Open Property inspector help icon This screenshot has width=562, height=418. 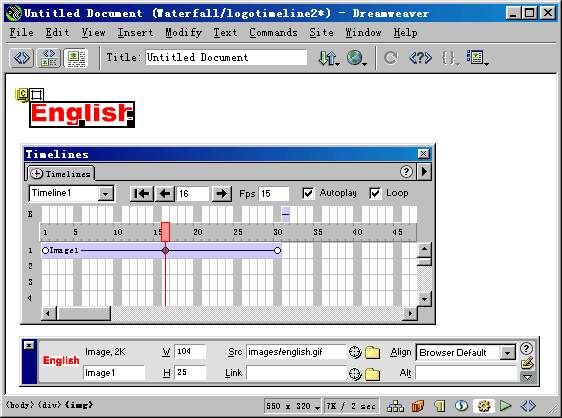[526, 348]
